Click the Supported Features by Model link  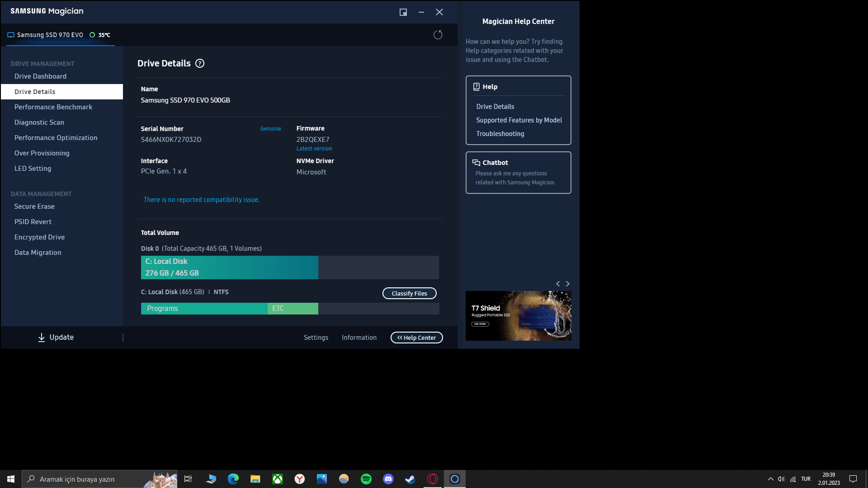coord(519,120)
